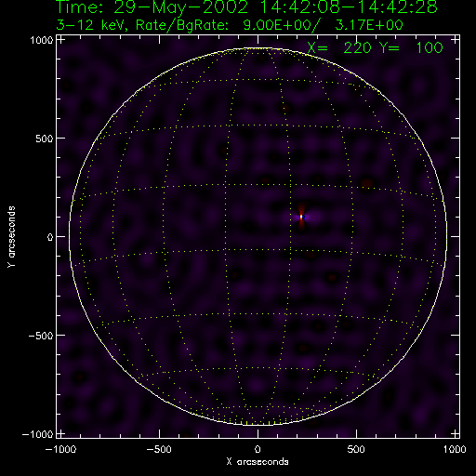Click the Time 29-May-2002 title text
Image resolution: width=476 pixels, height=476 pixels.
[246, 7]
